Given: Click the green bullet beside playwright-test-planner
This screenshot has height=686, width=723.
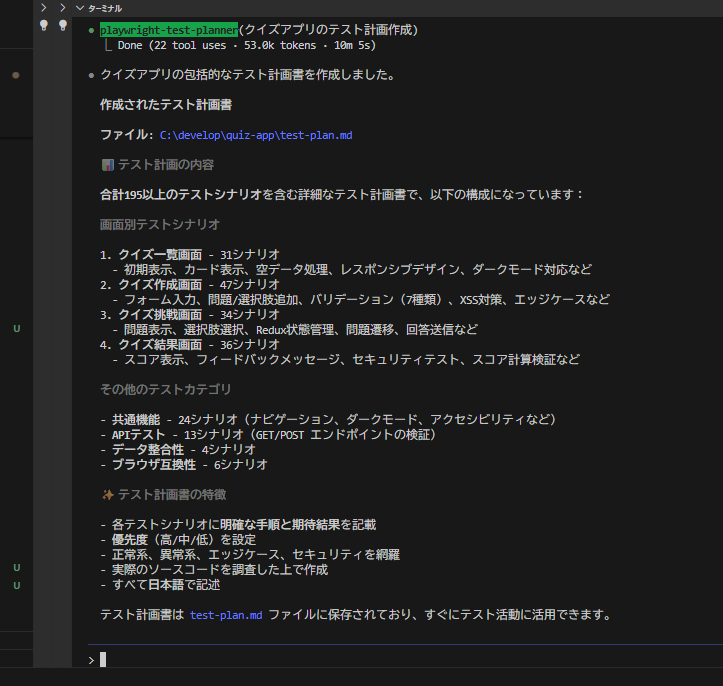Looking at the screenshot, I should (91, 31).
